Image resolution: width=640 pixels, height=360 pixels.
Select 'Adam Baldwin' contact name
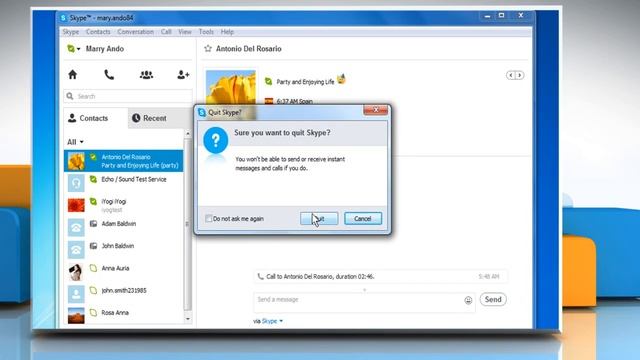click(x=119, y=224)
